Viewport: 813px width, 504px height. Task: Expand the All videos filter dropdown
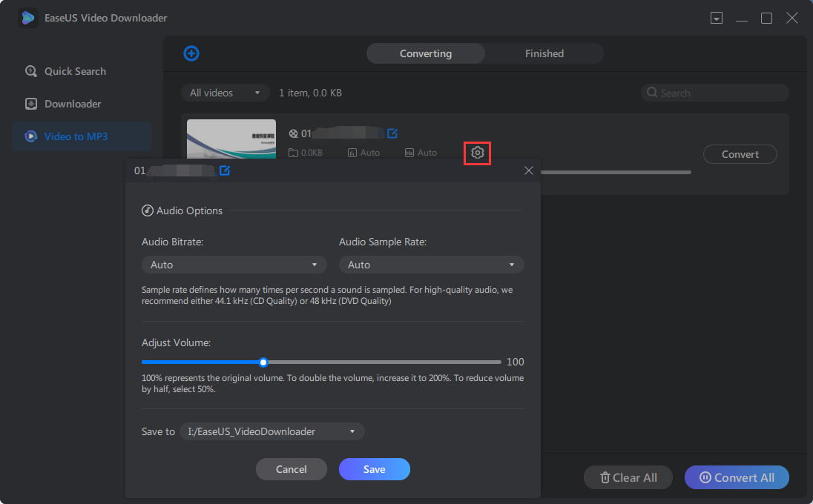[x=225, y=92]
